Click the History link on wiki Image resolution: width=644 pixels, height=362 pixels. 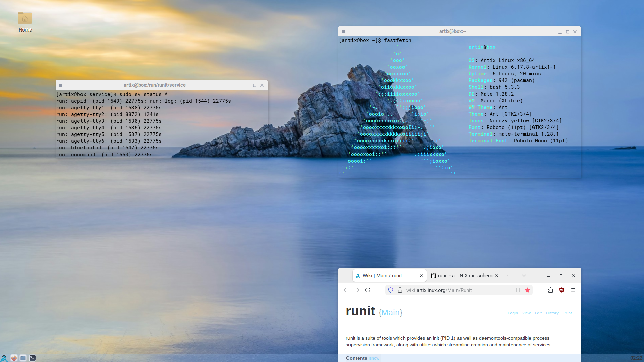click(x=552, y=313)
